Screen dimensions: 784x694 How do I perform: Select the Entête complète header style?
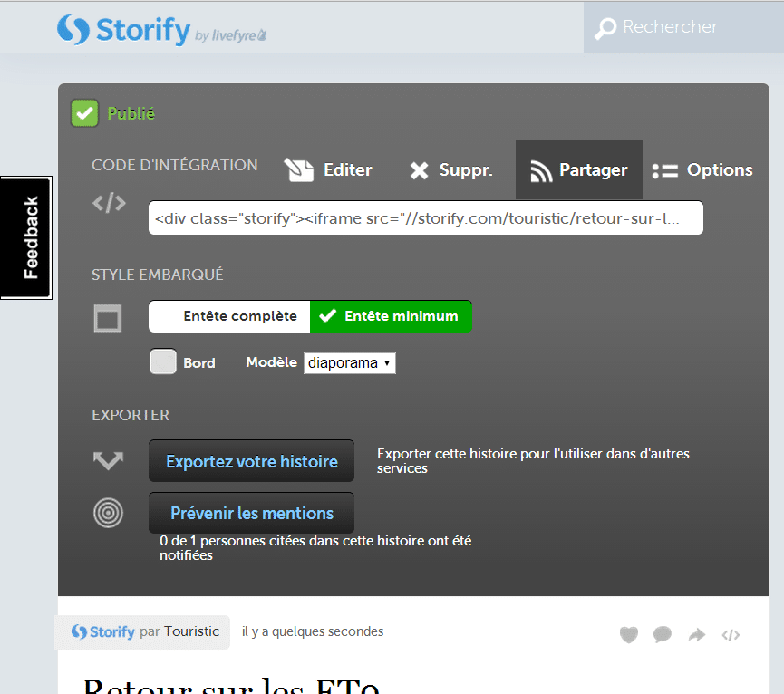[x=229, y=316]
